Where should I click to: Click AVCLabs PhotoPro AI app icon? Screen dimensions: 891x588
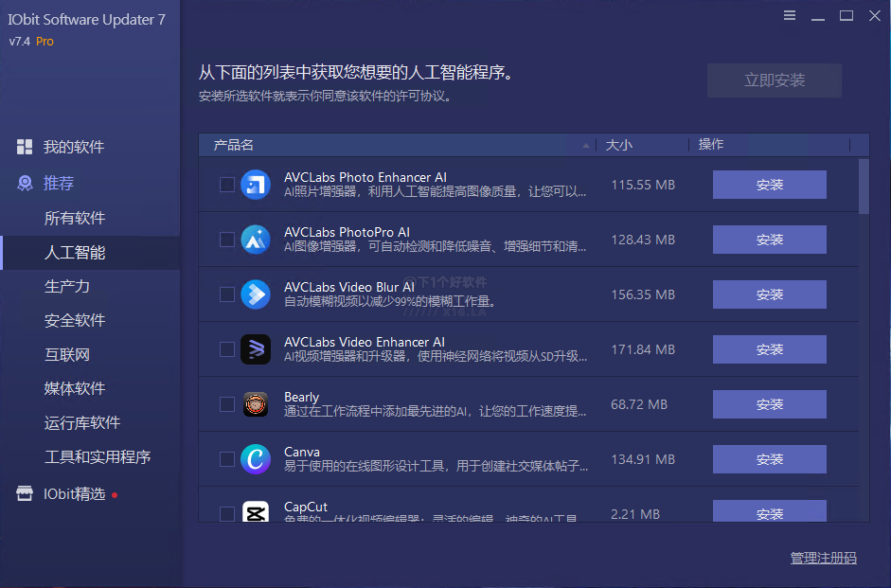(x=255, y=240)
